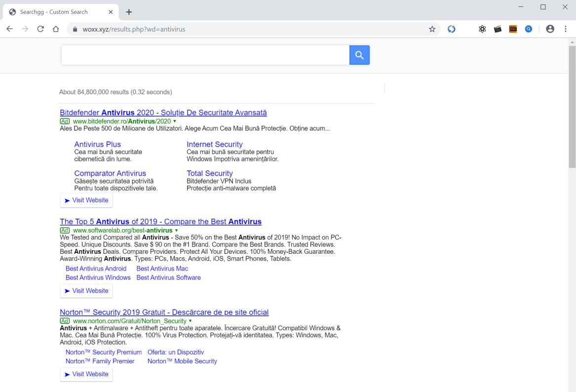576x392 pixels.
Task: Click the scrollbar up arrow
Action: [572, 42]
